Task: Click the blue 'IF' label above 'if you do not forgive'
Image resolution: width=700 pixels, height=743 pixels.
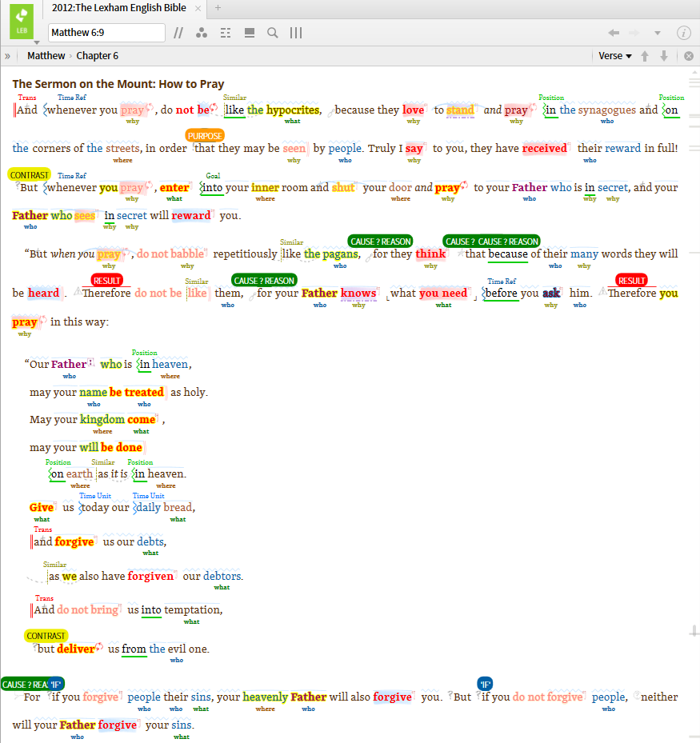Action: click(485, 685)
